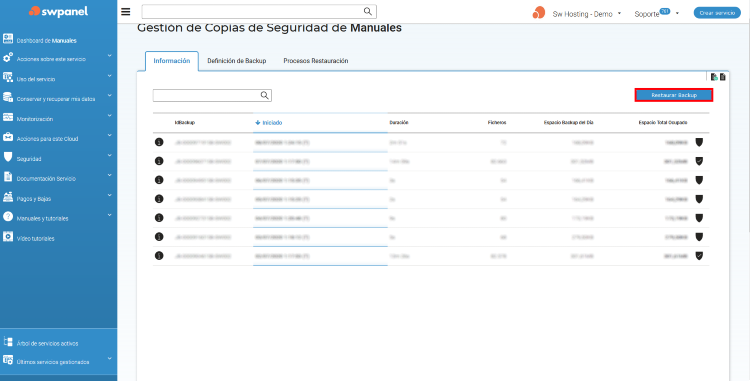Viewport: 750px width, 381px height.
Task: Expand the Manuales y tutoriales chevron
Action: click(110, 215)
